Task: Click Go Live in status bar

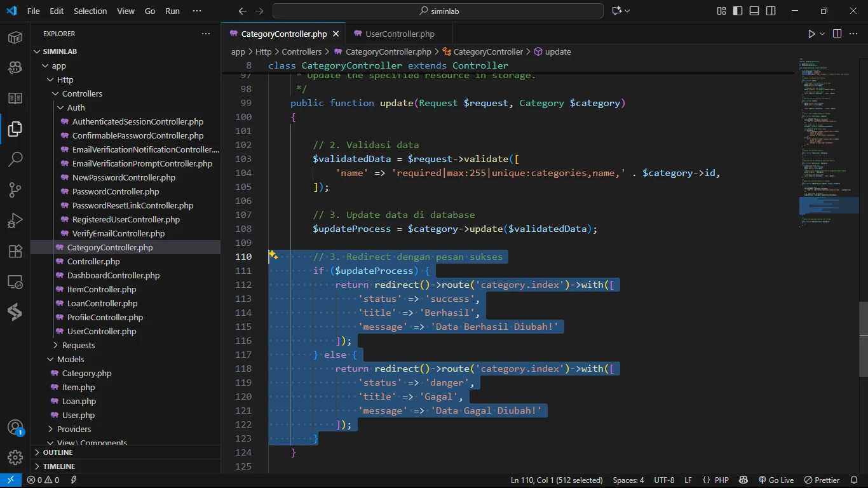Action: (x=776, y=480)
